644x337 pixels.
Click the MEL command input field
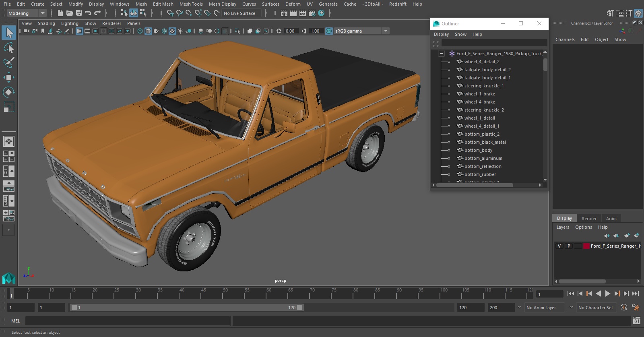point(128,321)
